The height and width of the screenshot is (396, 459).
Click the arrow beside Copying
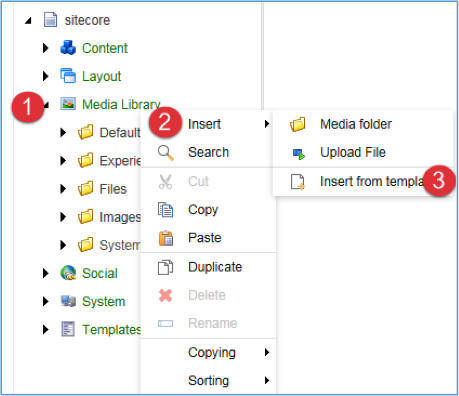pos(267,352)
